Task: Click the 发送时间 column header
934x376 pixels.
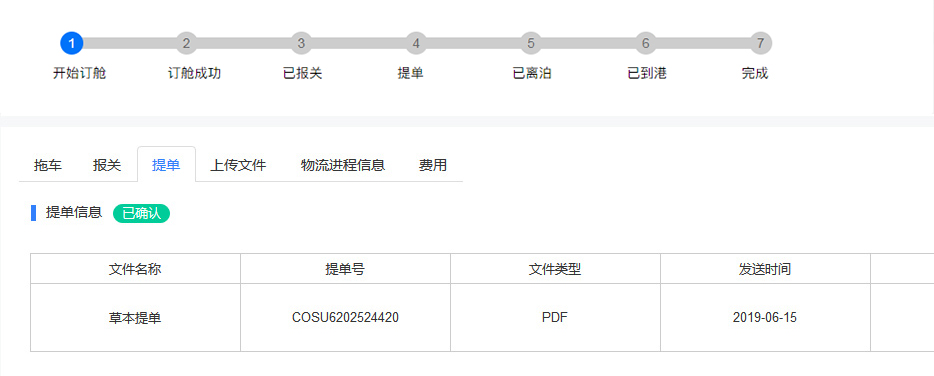Action: 765,269
